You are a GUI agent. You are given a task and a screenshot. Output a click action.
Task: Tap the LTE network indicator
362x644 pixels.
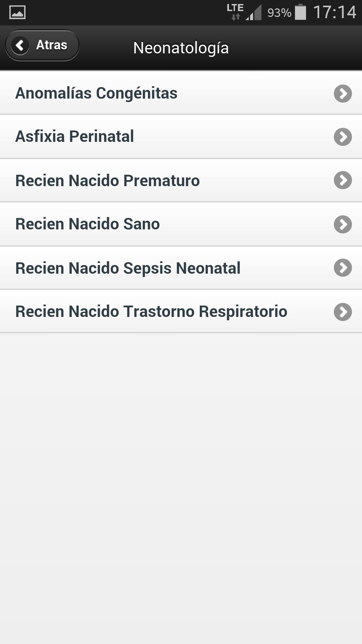pos(235,12)
